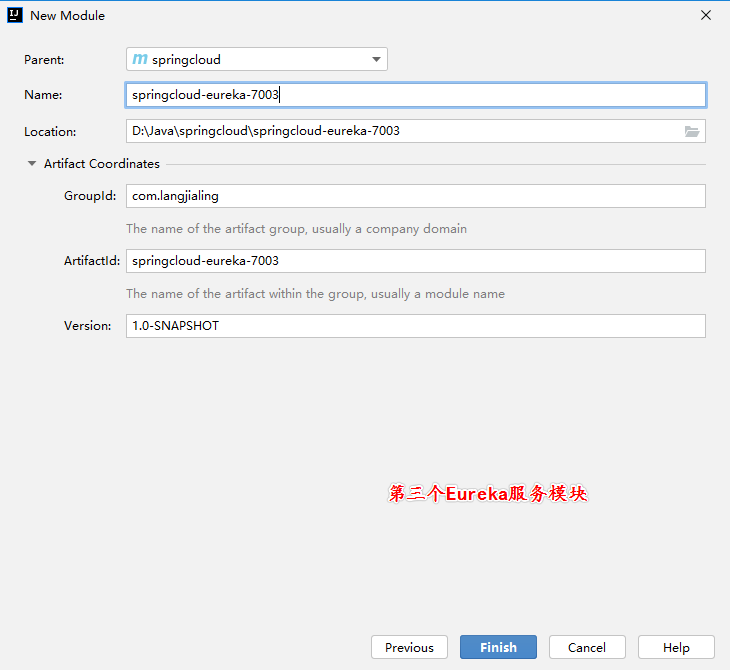Cancel the new module creation
730x670 pixels.
pos(587,647)
